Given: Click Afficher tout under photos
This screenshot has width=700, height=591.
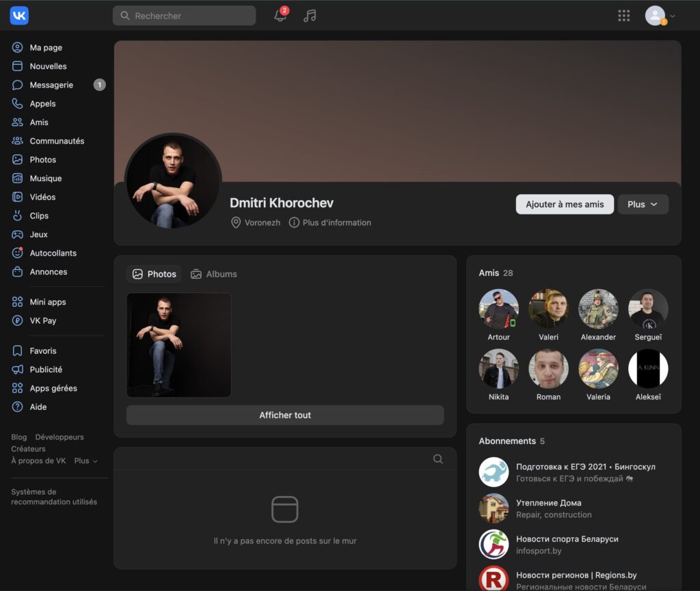Looking at the screenshot, I should pyautogui.click(x=284, y=415).
